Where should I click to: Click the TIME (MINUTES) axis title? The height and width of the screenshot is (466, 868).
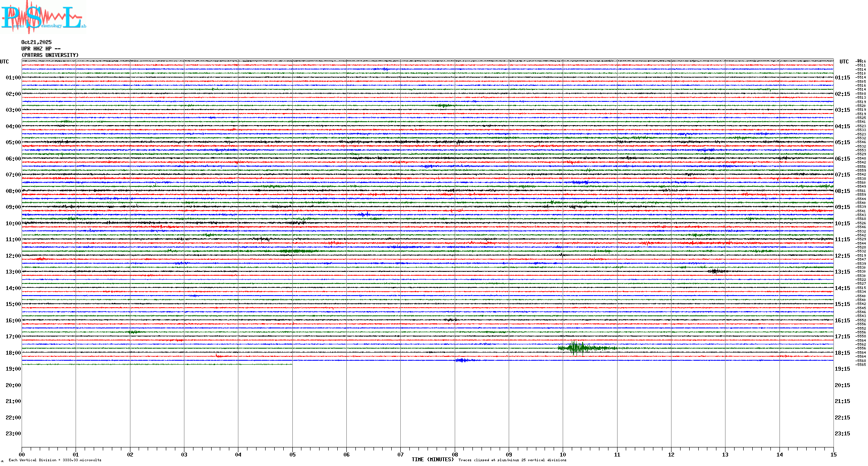(433, 460)
